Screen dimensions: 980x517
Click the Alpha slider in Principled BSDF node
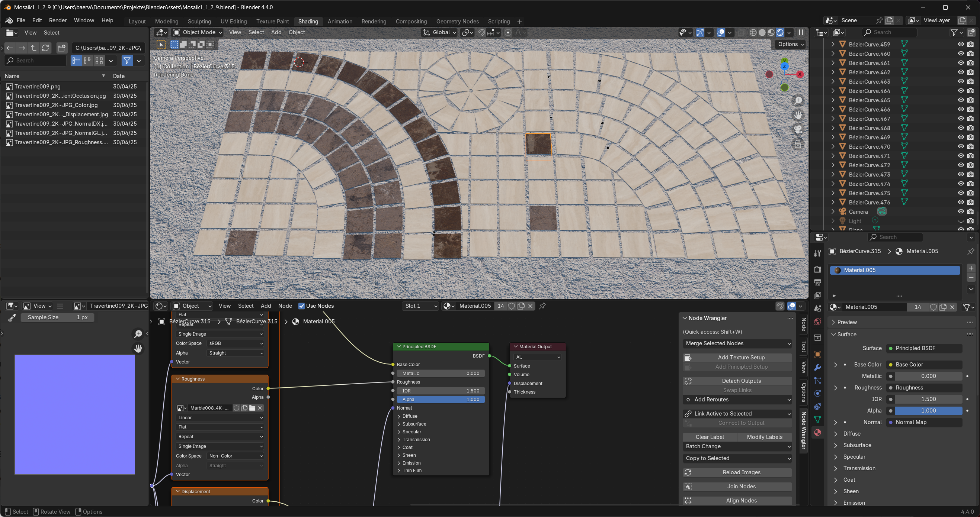[x=440, y=399]
